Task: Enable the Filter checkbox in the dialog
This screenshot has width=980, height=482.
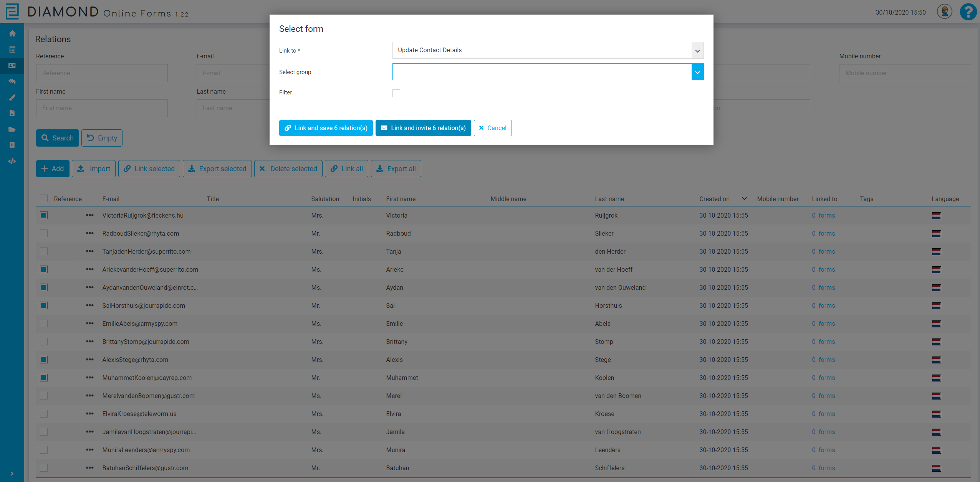Action: [396, 93]
